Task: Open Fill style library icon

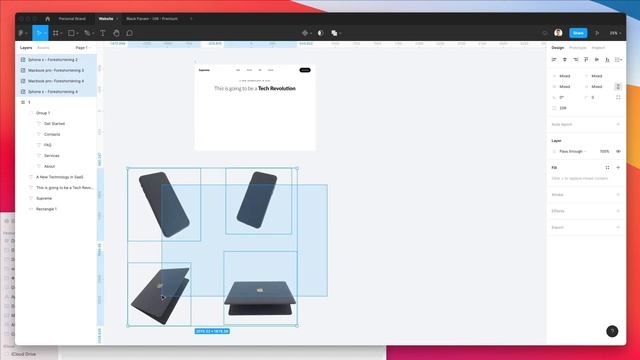Action: (x=607, y=167)
